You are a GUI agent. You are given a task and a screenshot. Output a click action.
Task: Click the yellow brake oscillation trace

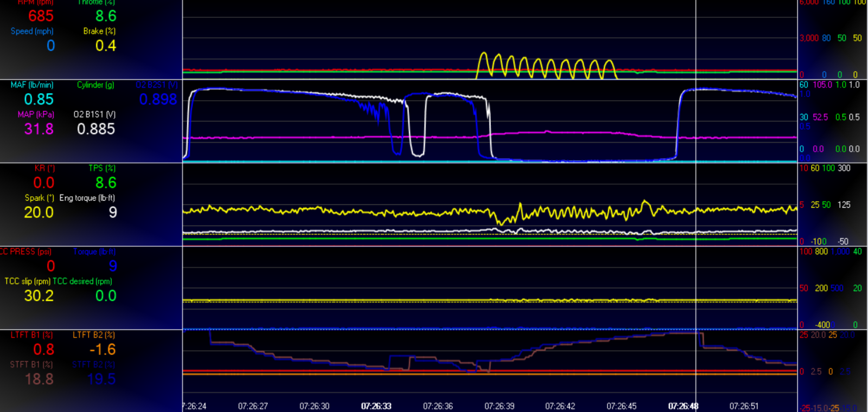coord(546,66)
